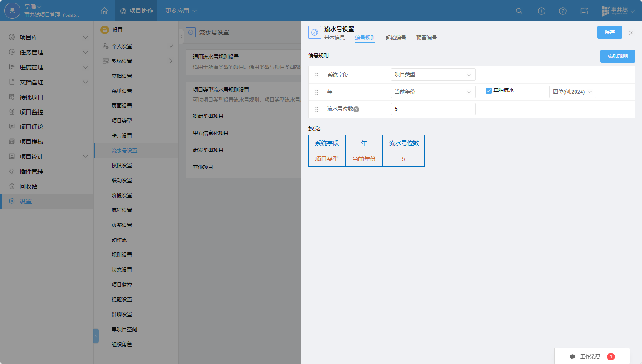Expand the 任务管理 sidebar chevron
The image size is (642, 364).
click(x=86, y=52)
